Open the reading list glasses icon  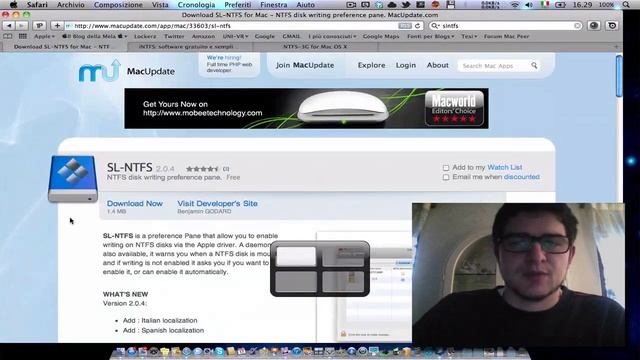click(x=8, y=36)
